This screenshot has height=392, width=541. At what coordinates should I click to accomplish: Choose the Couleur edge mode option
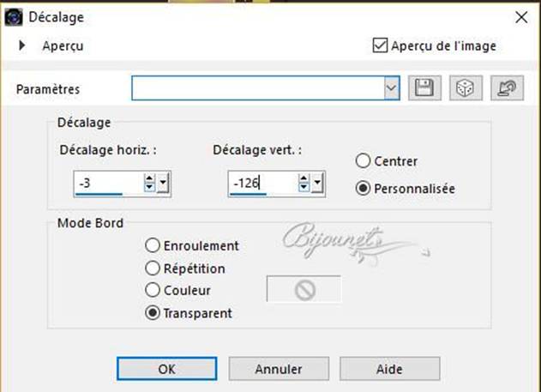[x=153, y=290]
